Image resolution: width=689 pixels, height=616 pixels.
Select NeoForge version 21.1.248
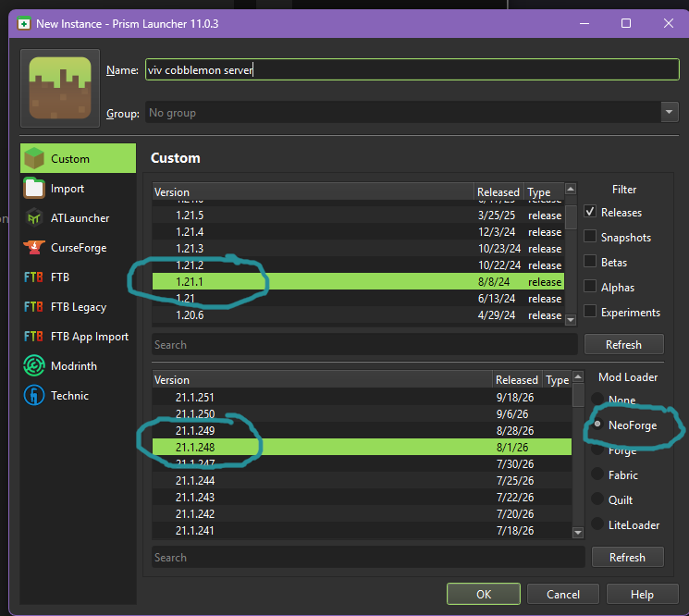coord(363,448)
